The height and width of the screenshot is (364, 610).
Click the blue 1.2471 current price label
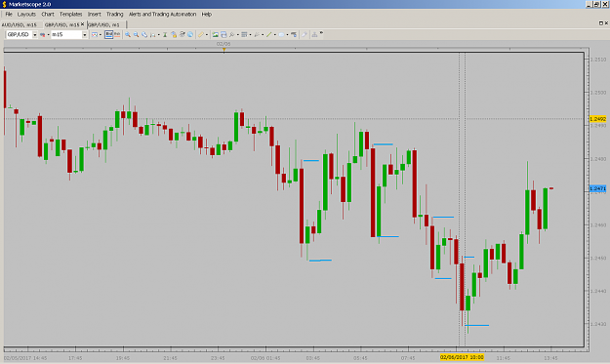(x=597, y=188)
